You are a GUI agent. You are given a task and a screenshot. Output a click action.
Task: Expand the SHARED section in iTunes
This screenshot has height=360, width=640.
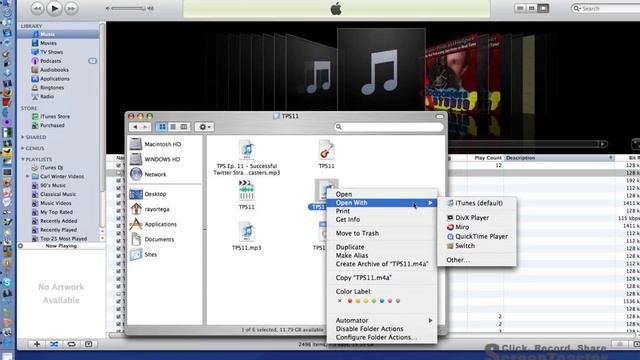(23, 137)
